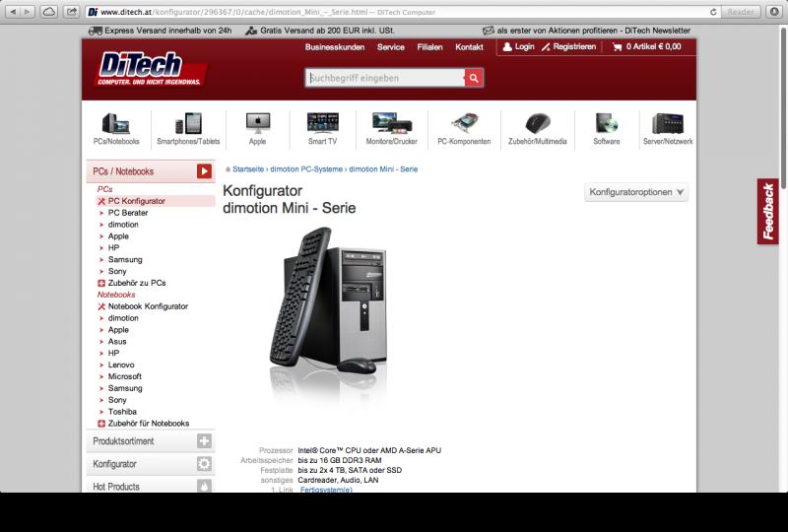The height and width of the screenshot is (532, 788).
Task: Open Filialen menu item
Action: (x=429, y=47)
